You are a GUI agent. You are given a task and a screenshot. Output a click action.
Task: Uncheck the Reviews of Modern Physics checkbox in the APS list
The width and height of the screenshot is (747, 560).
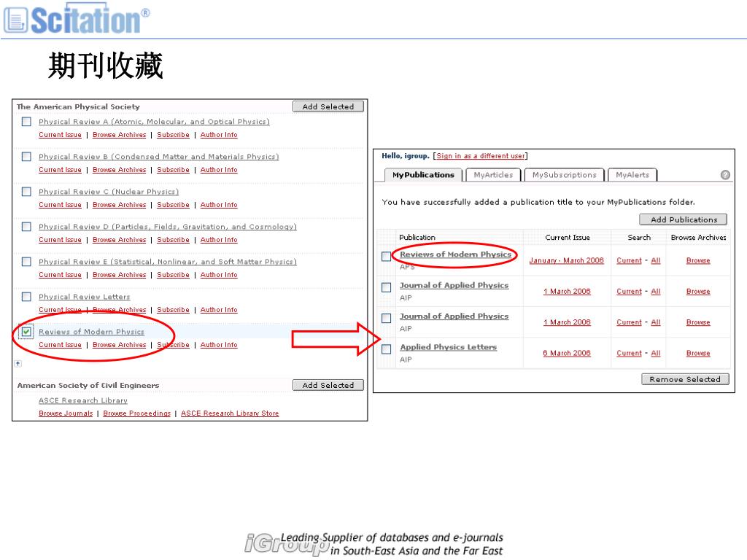pyautogui.click(x=27, y=332)
